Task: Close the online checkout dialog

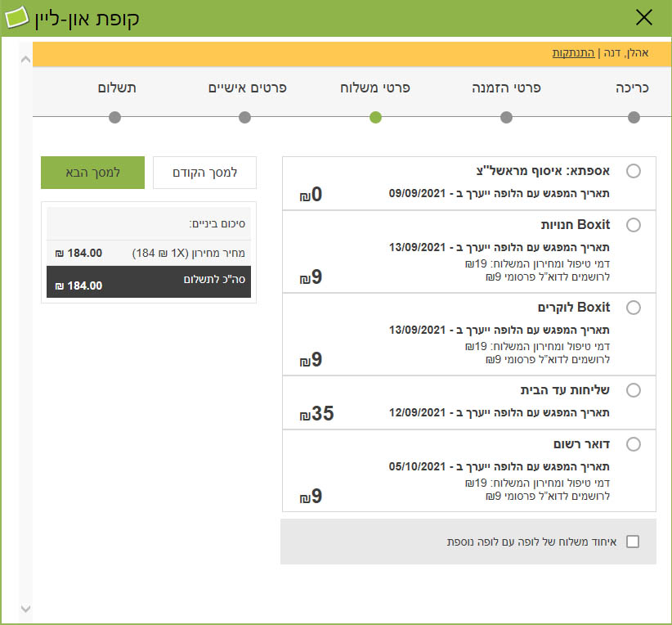Action: point(643,17)
